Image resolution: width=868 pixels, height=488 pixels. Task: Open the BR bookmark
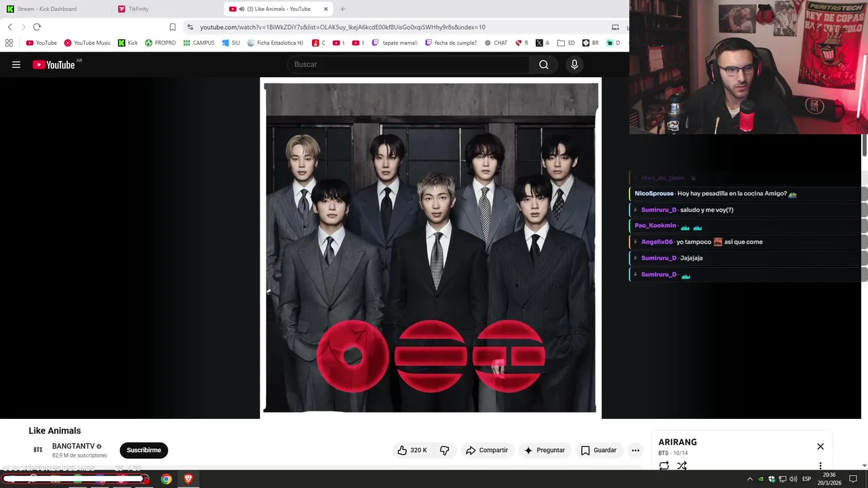(x=591, y=43)
